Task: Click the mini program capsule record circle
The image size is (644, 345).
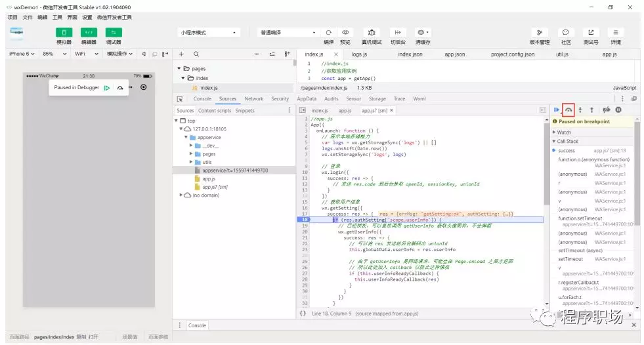Action: point(143,87)
